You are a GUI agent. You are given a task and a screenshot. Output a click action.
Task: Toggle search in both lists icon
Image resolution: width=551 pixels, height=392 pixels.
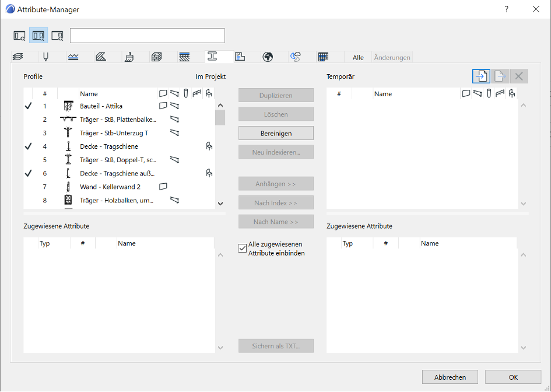pos(38,36)
